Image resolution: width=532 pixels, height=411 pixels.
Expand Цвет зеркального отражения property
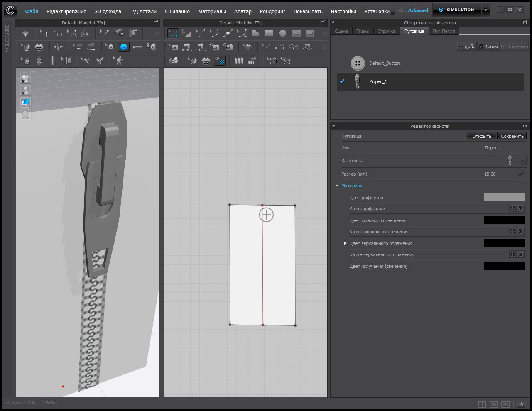coord(345,243)
